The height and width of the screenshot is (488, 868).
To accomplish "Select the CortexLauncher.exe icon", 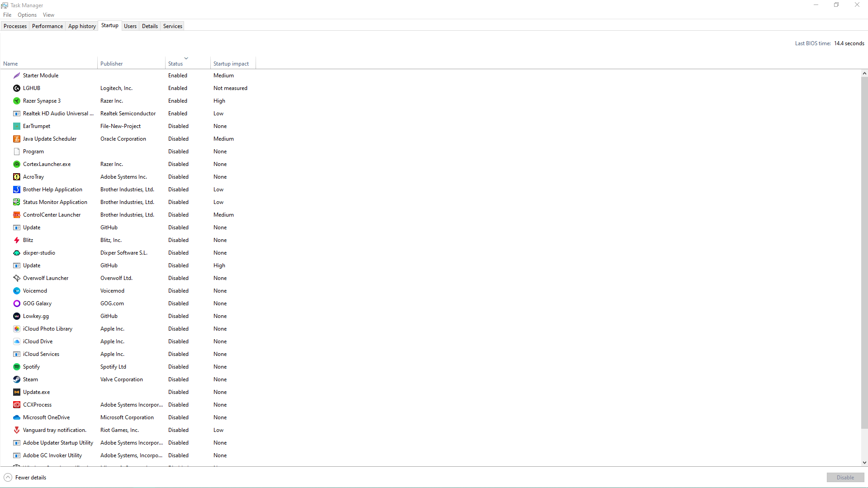I will pyautogui.click(x=17, y=164).
